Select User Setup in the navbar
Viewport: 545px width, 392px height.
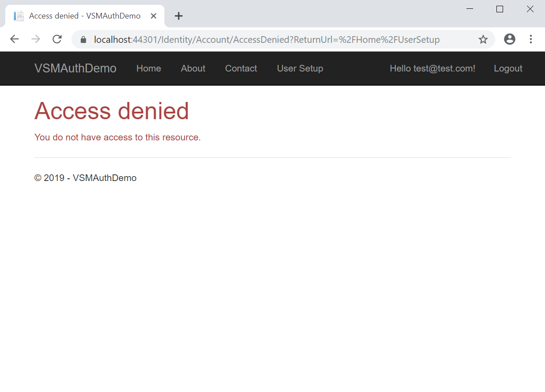tap(300, 68)
